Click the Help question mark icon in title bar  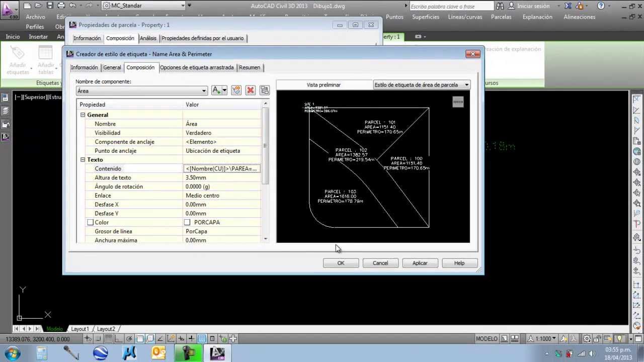[601, 6]
